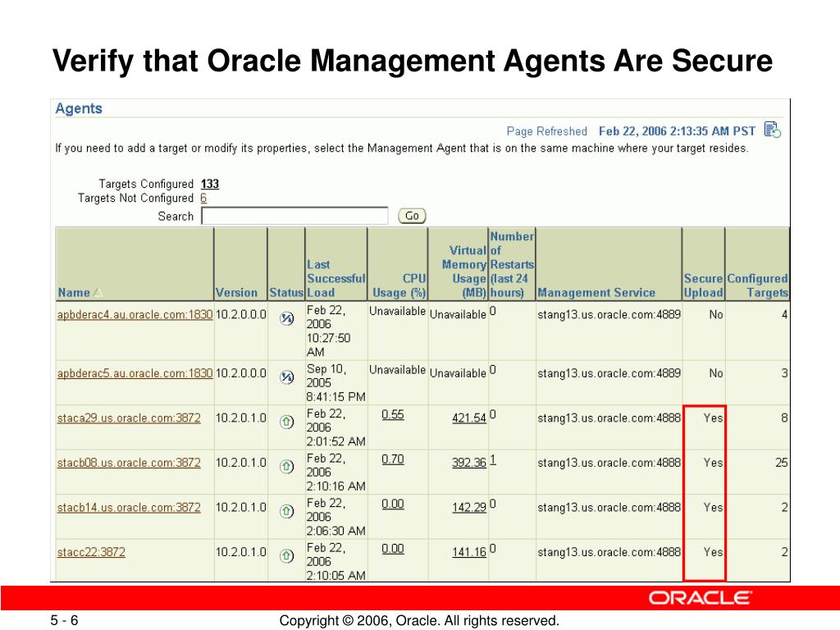
Task: Click configured targets value 8
Action: coord(784,418)
